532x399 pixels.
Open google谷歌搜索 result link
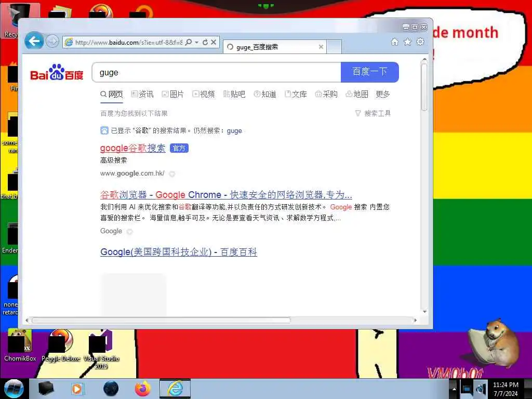(132, 148)
